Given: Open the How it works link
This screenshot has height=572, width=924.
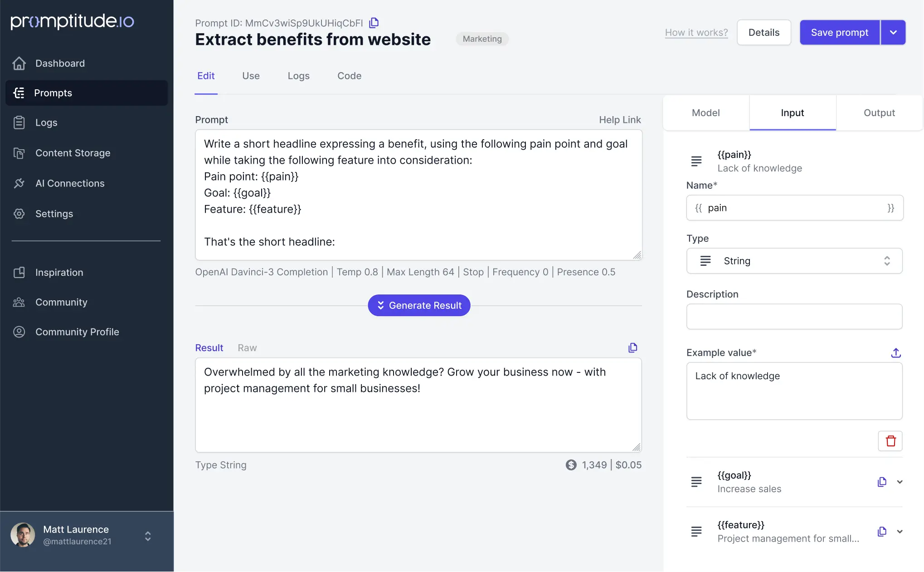Looking at the screenshot, I should click(696, 32).
